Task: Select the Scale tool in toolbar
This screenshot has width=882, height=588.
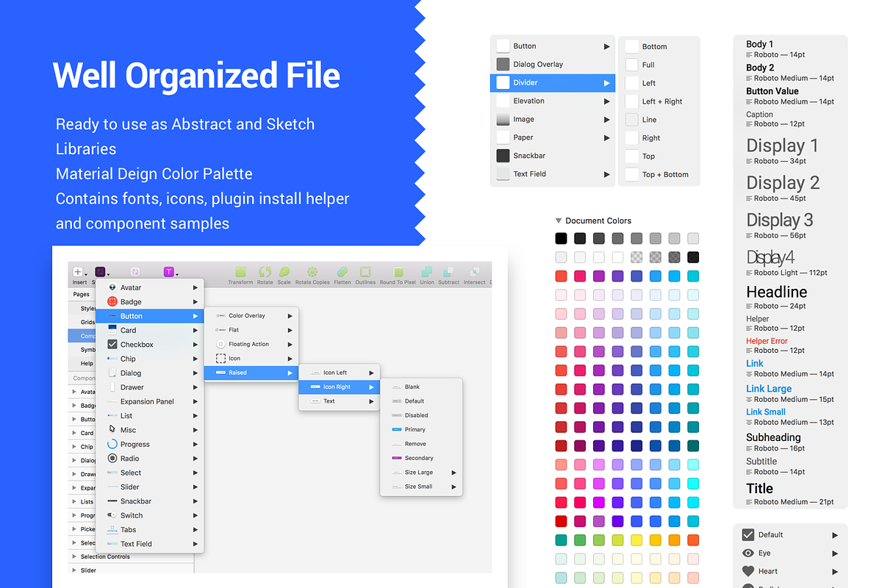Action: click(x=284, y=272)
